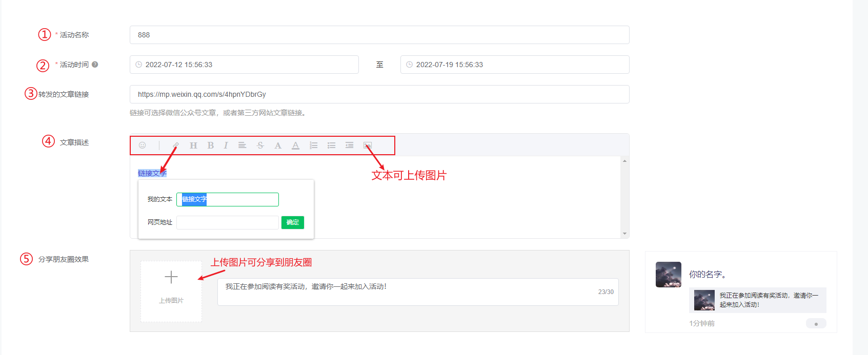Toggle italic formatting
Viewport: 868px width, 355px height.
[226, 145]
